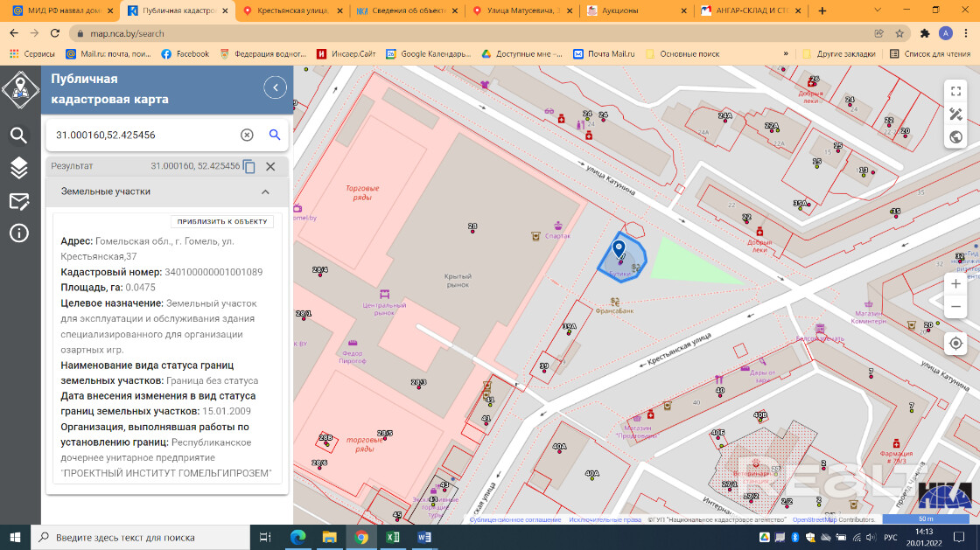
Task: Click the sidebar search magnifier icon
Action: (x=19, y=135)
